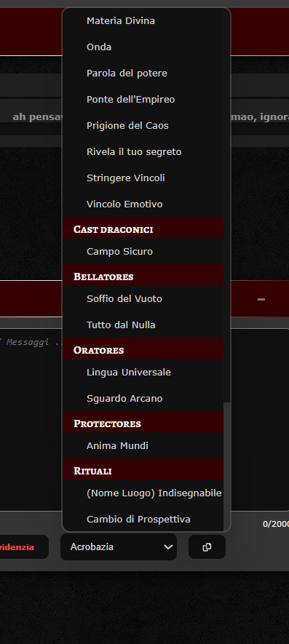
Task: Choose Vincolo Emotivo entry
Action: (x=143, y=204)
